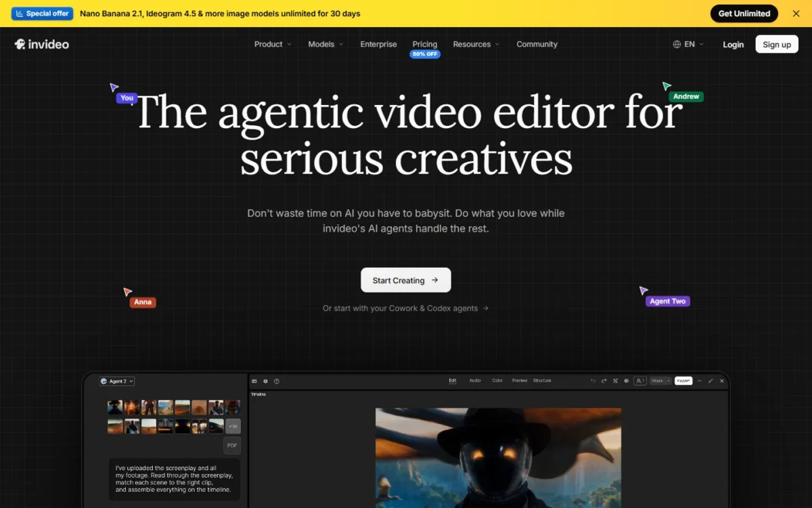Click the Andrew cursor label

(x=686, y=97)
